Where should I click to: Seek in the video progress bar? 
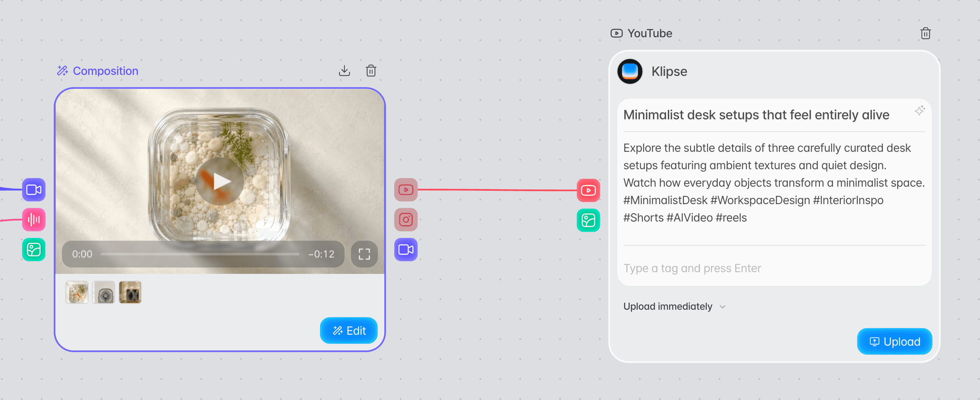click(x=200, y=254)
